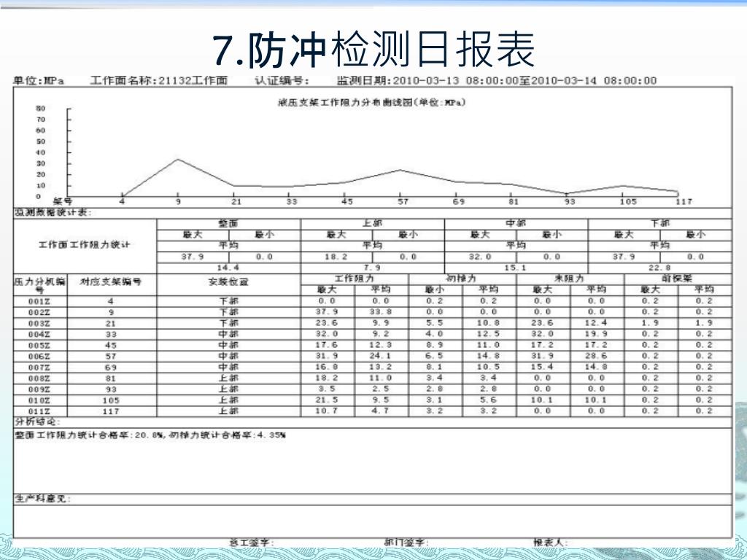Click the 前探梁 column group header
This screenshot has height=560, width=747.
(677, 279)
